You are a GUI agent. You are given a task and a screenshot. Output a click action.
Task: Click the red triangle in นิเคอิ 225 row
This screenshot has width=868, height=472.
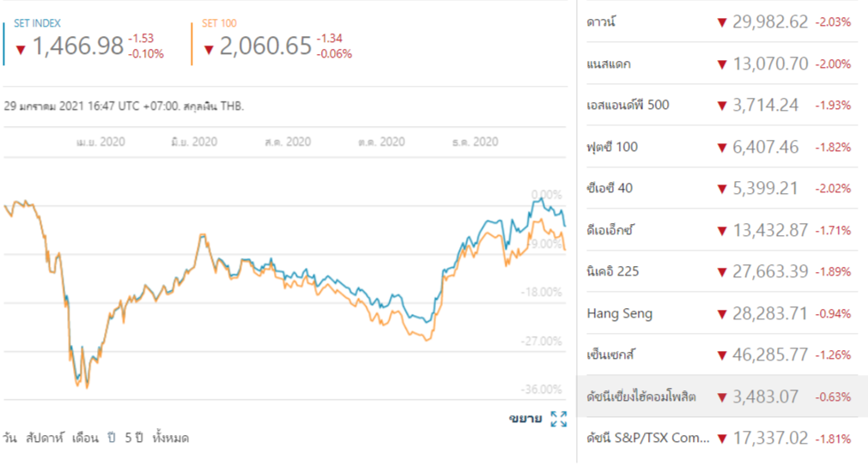(x=722, y=272)
